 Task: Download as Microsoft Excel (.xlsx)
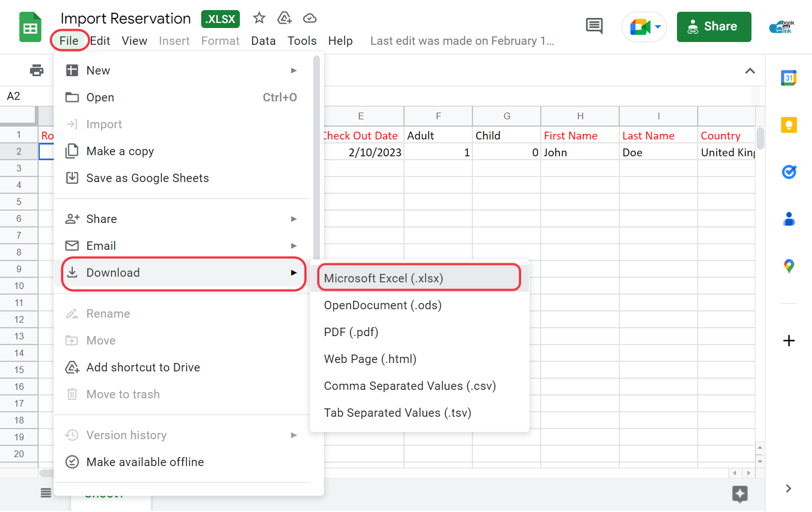419,278
